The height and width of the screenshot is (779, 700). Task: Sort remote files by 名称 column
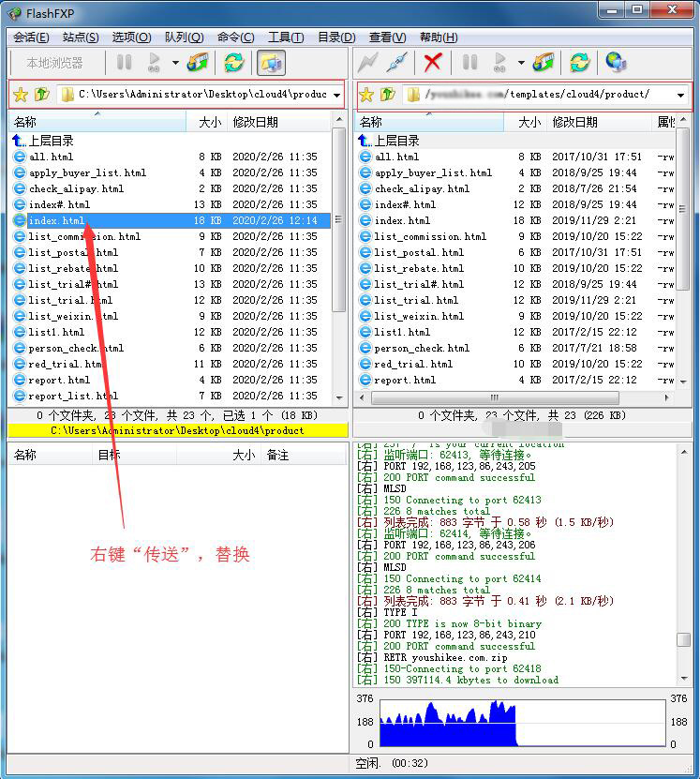point(371,122)
